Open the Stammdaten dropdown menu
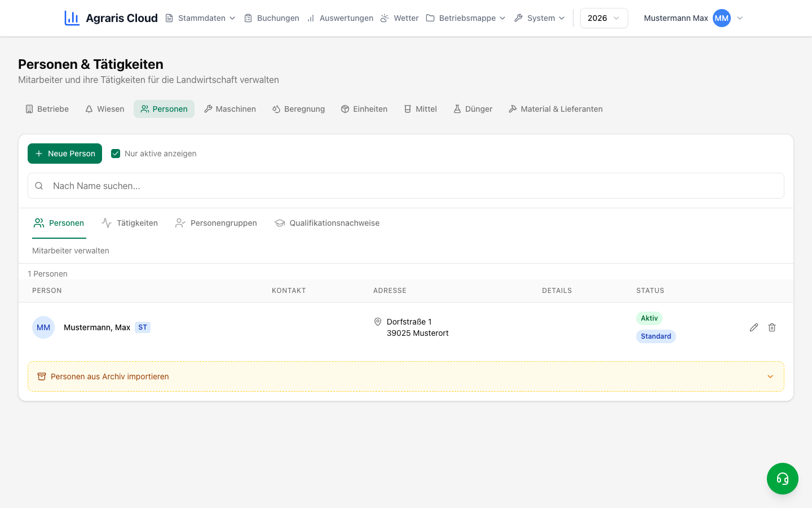 point(201,18)
